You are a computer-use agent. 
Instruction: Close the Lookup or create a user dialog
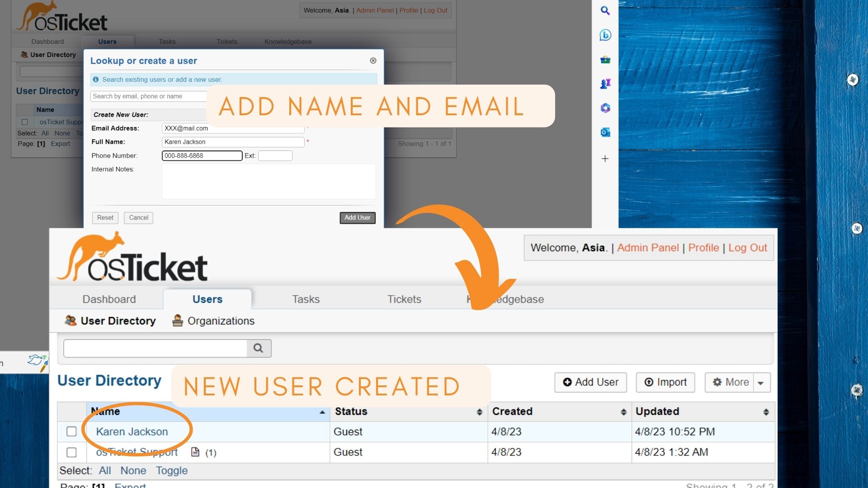373,61
